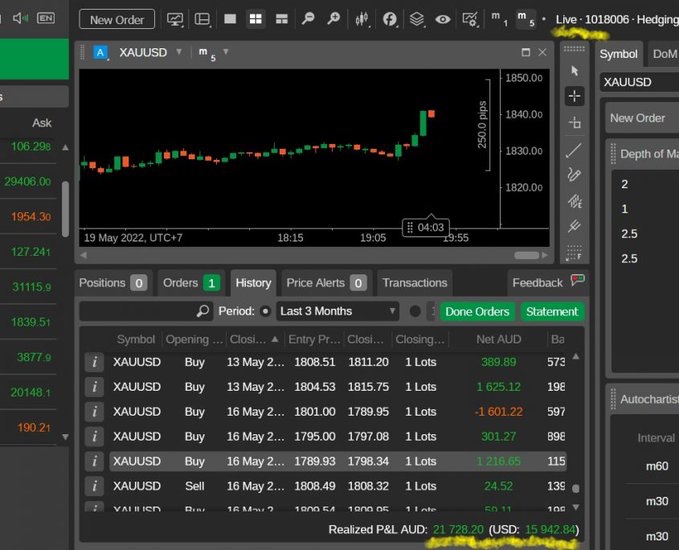The image size is (679, 550).
Task: Click the New Order toolbar button
Action: tap(116, 19)
